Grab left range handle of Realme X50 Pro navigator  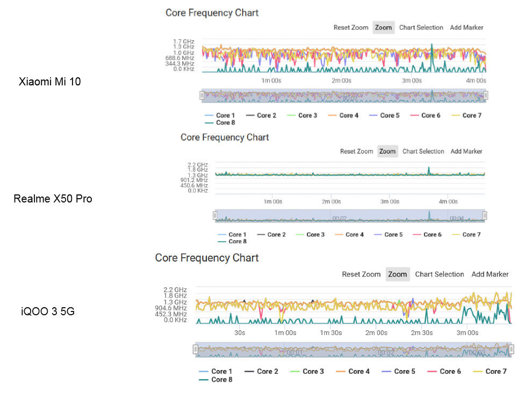[x=215, y=215]
